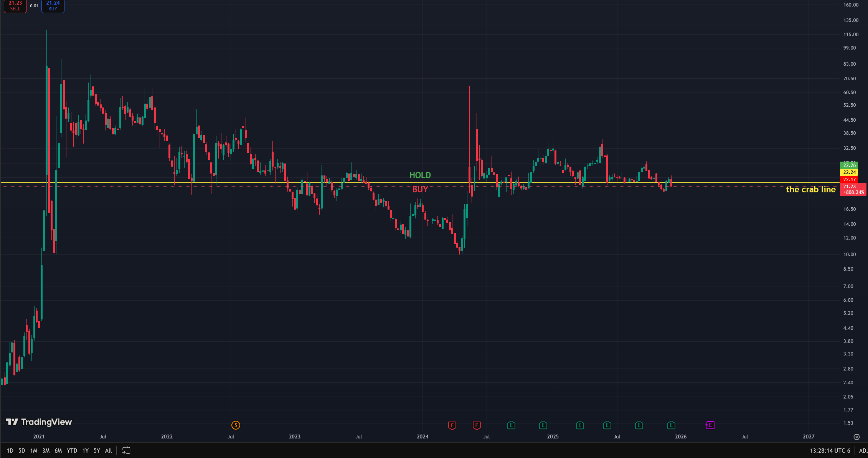Click the orange stock split marker
This screenshot has width=868, height=458.
point(236,425)
